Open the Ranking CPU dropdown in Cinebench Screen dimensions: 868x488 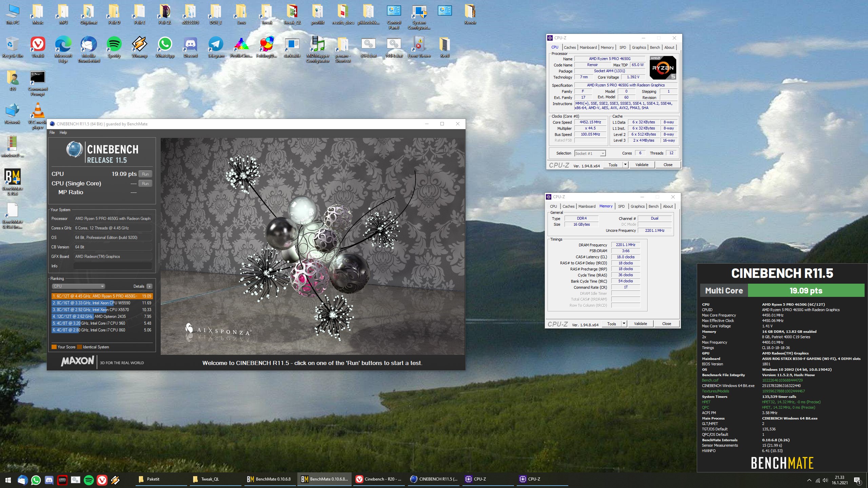point(78,286)
